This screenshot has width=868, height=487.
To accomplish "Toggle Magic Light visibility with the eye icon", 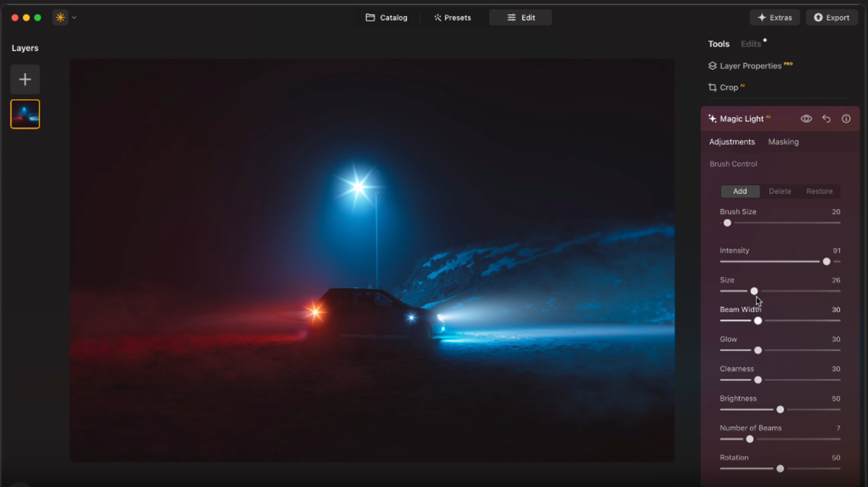I will [x=806, y=118].
